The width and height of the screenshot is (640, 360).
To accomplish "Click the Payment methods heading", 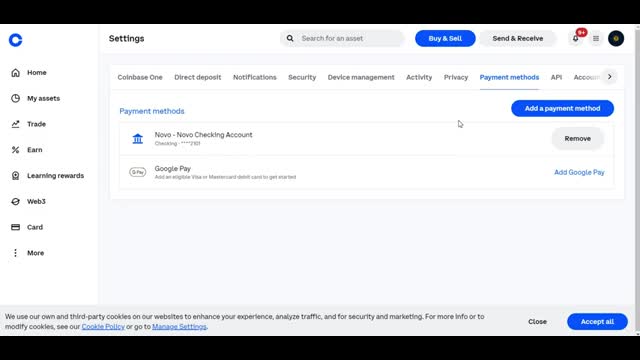I will click(x=152, y=111).
